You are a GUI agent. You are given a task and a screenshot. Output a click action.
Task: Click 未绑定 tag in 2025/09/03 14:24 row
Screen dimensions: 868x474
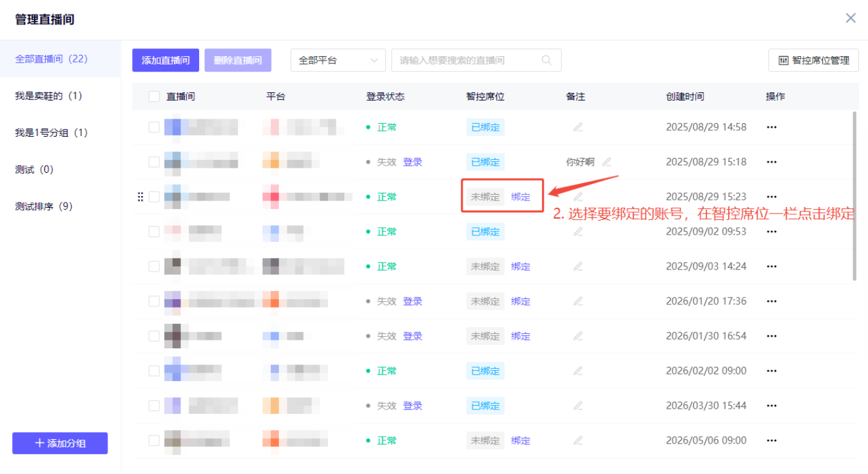tap(485, 266)
